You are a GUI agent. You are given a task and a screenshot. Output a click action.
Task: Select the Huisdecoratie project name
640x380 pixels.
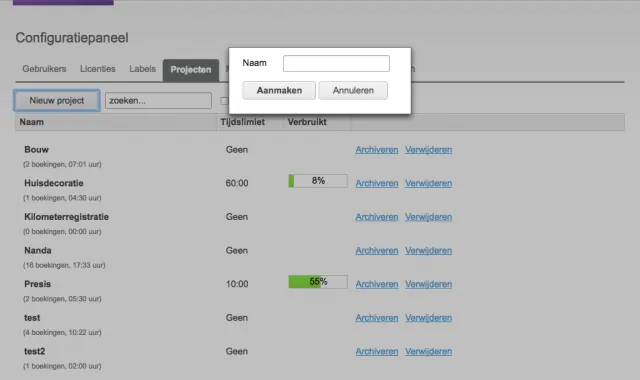click(x=54, y=183)
